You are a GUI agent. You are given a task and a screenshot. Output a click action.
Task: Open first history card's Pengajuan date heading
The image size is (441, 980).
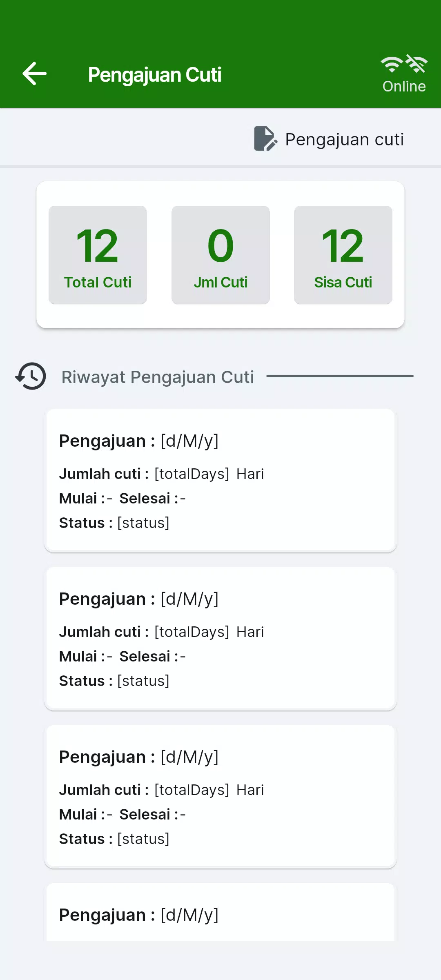click(x=139, y=441)
